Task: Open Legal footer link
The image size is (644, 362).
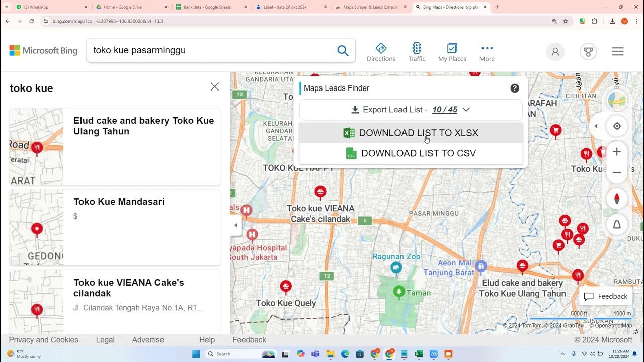Action: 105,340
